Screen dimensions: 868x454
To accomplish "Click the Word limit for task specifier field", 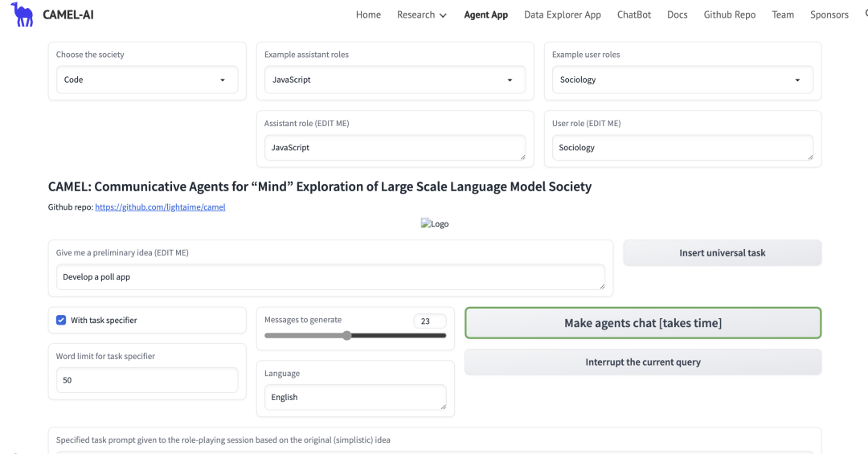I will pyautogui.click(x=147, y=380).
